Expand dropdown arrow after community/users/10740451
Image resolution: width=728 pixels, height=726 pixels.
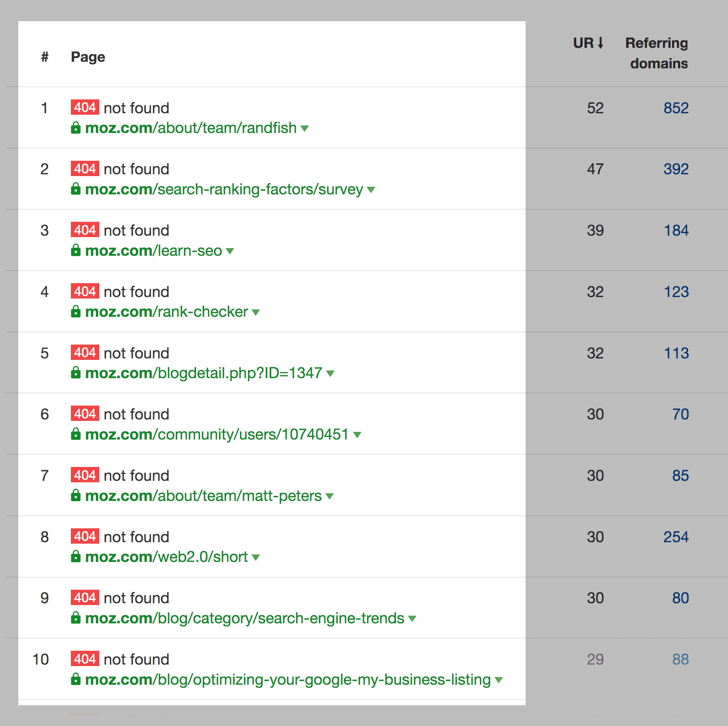357,435
